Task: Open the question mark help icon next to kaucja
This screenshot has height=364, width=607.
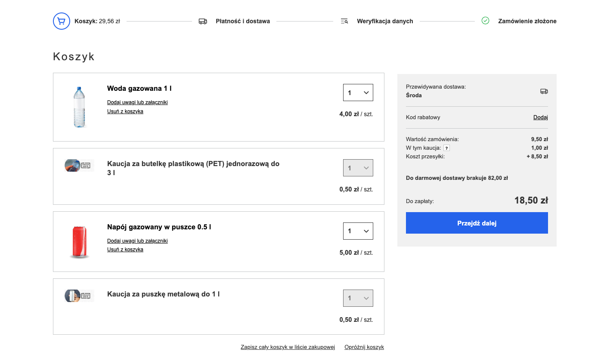Action: tap(446, 148)
